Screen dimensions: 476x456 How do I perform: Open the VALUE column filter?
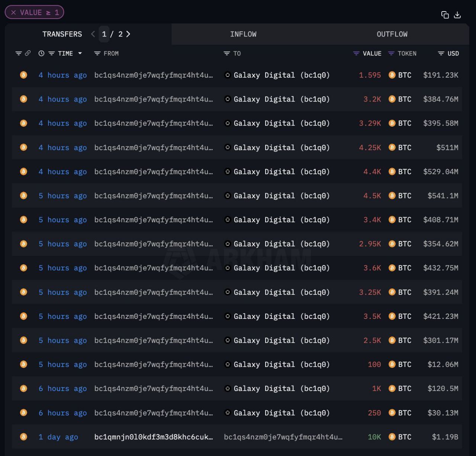[x=356, y=54]
